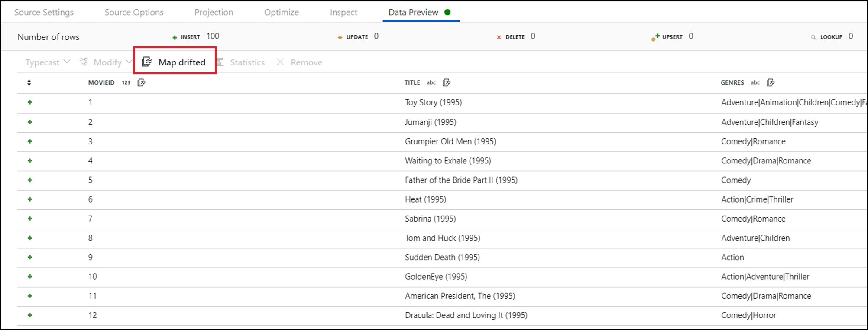The height and width of the screenshot is (330, 868).
Task: Open the Projection tab
Action: (x=214, y=12)
